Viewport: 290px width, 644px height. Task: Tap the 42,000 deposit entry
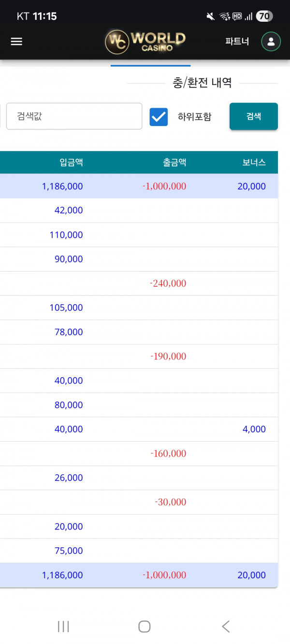tap(69, 210)
